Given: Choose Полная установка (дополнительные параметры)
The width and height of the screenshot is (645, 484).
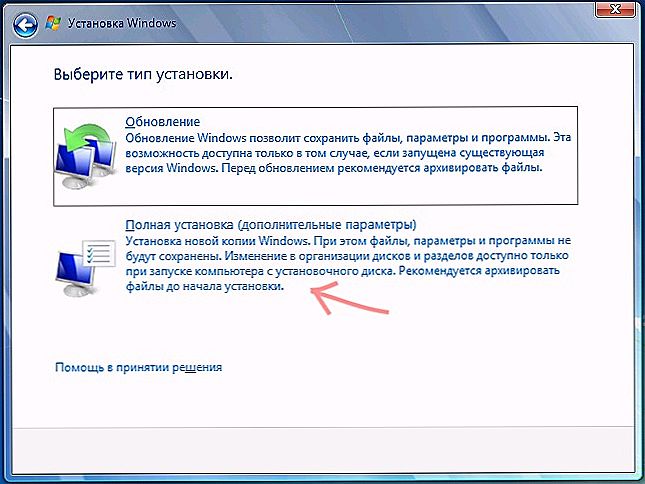Looking at the screenshot, I should [271, 225].
